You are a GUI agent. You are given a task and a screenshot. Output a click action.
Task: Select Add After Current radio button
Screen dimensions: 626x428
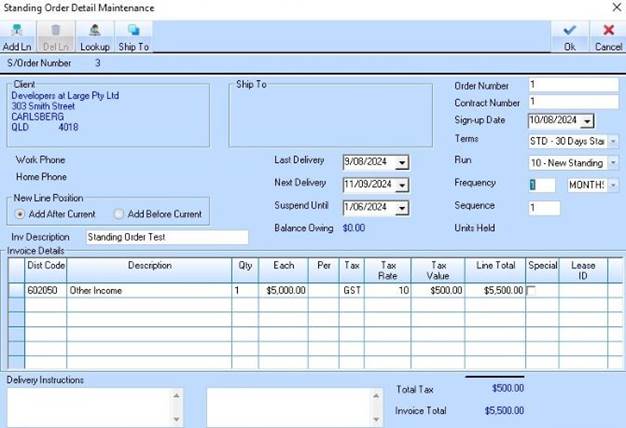[21, 214]
